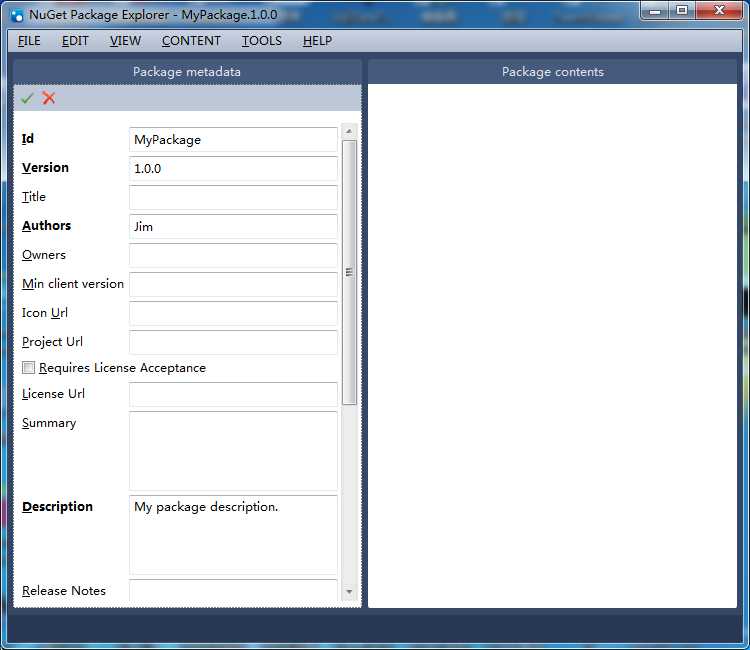Screen dimensions: 750x650
Task: Toggle Requires License Acceptance checkbox
Action: pyautogui.click(x=28, y=367)
